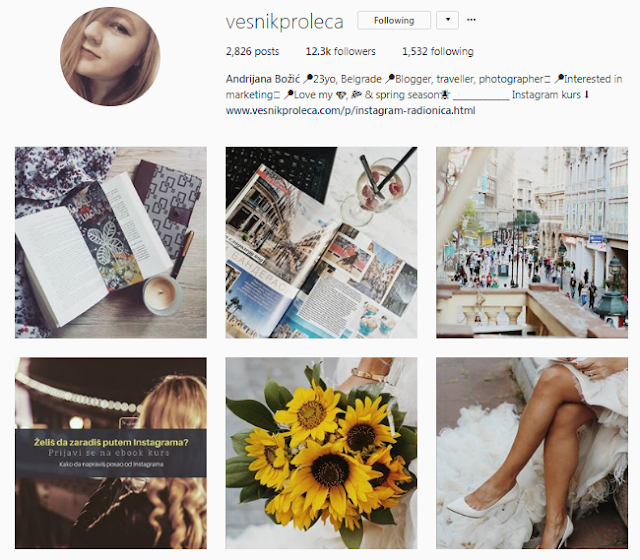Open the round profile picture
This screenshot has height=560, width=640.
[x=110, y=57]
